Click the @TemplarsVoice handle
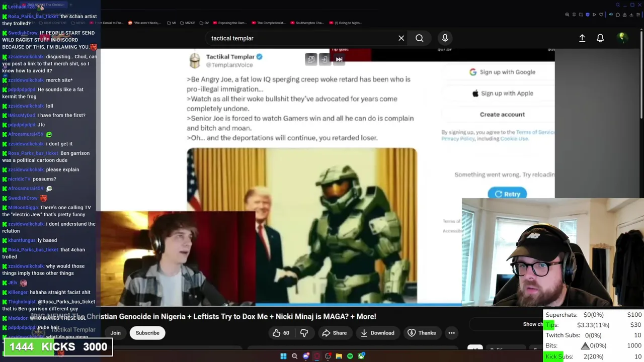Screen dimensions: 644x362 click(x=229, y=65)
